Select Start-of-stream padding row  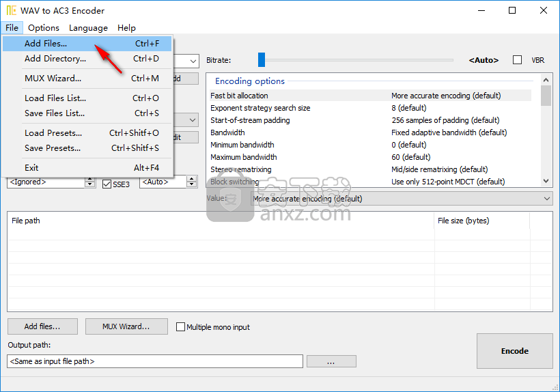pos(370,120)
